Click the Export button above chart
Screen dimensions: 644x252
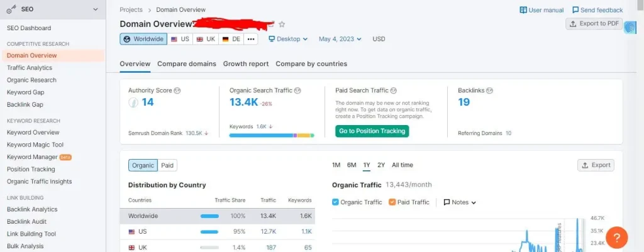click(x=596, y=165)
